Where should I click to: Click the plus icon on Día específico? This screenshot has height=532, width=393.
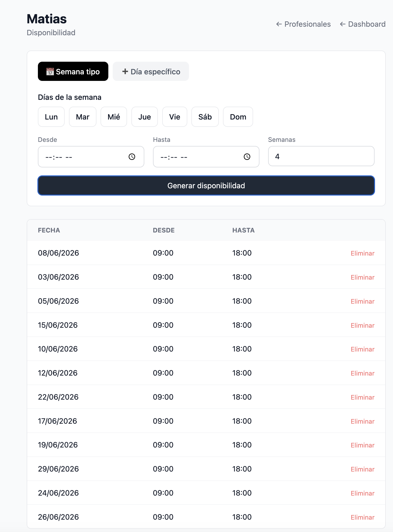pyautogui.click(x=125, y=71)
